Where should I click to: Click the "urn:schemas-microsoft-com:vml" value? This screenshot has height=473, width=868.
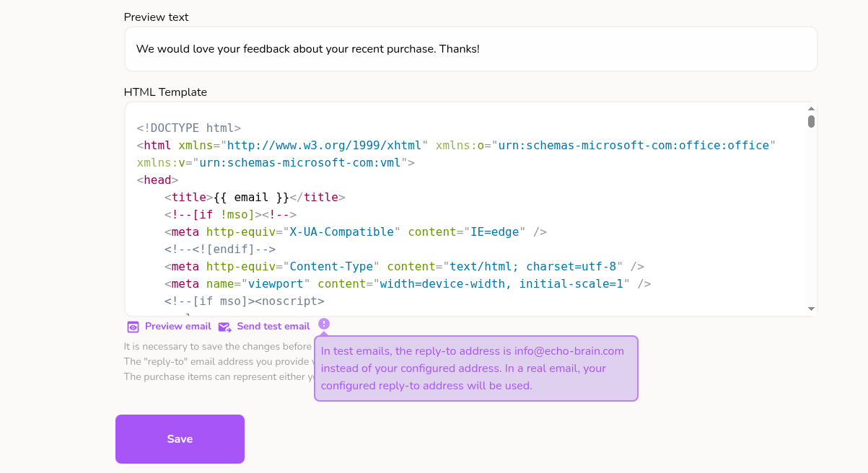click(x=300, y=163)
